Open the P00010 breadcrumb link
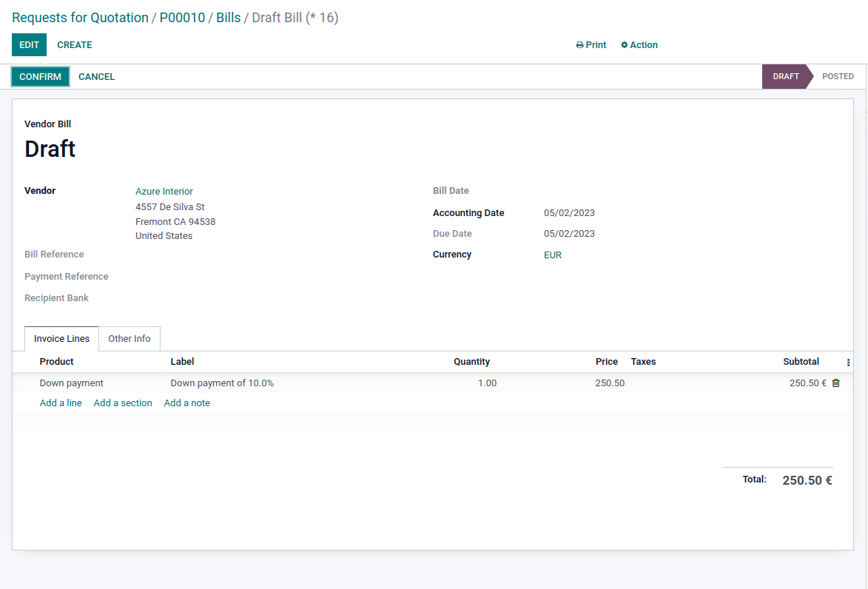 click(182, 18)
